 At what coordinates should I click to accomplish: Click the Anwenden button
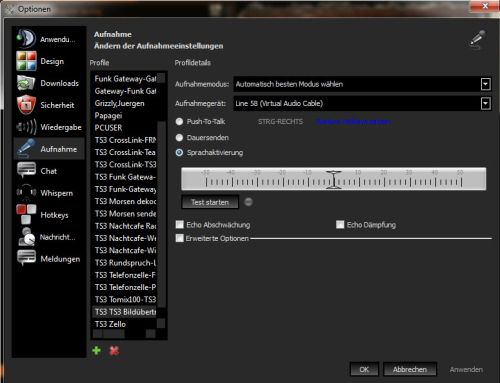click(x=466, y=369)
